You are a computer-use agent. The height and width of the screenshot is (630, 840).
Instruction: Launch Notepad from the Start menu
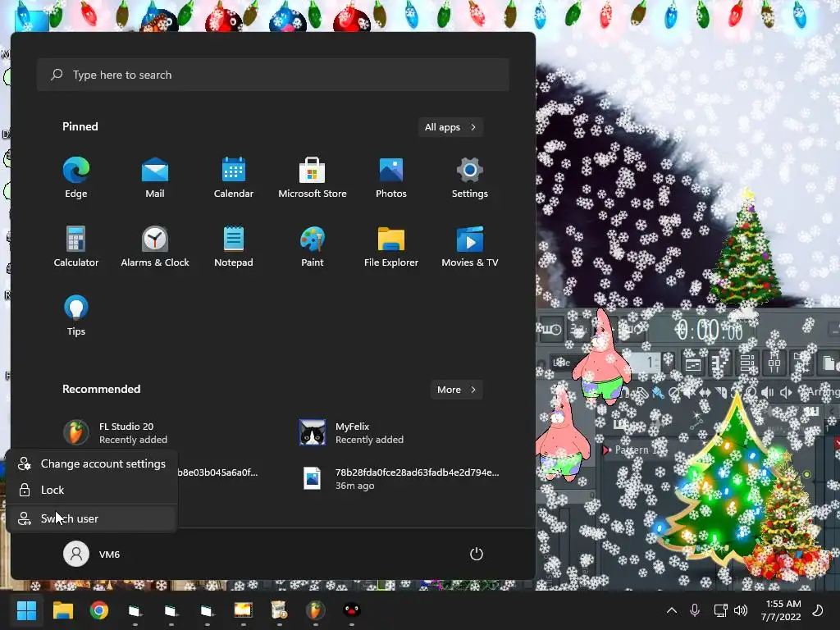coord(234,246)
